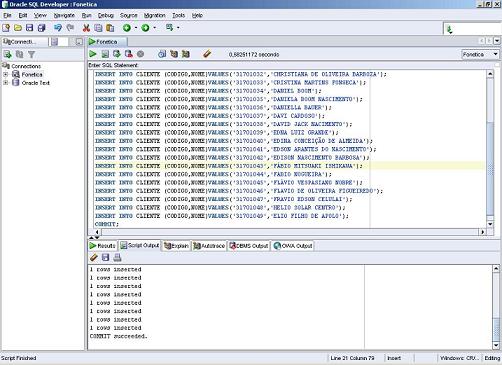The height and width of the screenshot is (365, 502).
Task: Open the Forward button history dropdown arrow
Action: [155, 28]
